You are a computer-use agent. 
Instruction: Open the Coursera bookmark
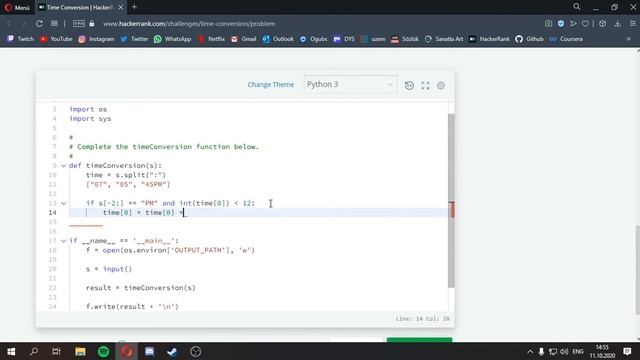tap(566, 39)
